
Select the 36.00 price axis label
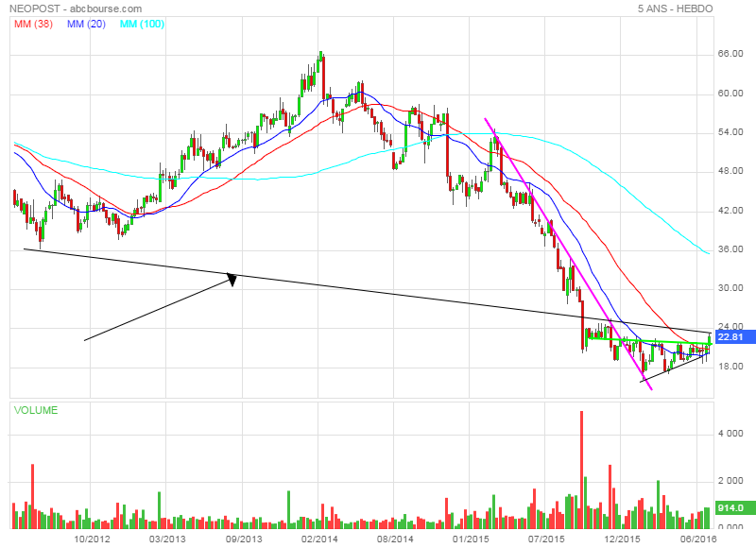tap(731, 249)
